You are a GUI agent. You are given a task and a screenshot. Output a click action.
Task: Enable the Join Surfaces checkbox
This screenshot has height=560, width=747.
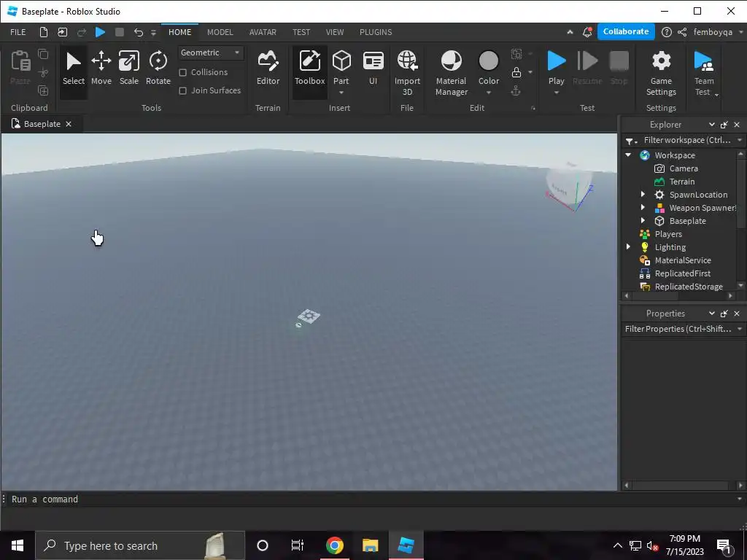pos(182,90)
